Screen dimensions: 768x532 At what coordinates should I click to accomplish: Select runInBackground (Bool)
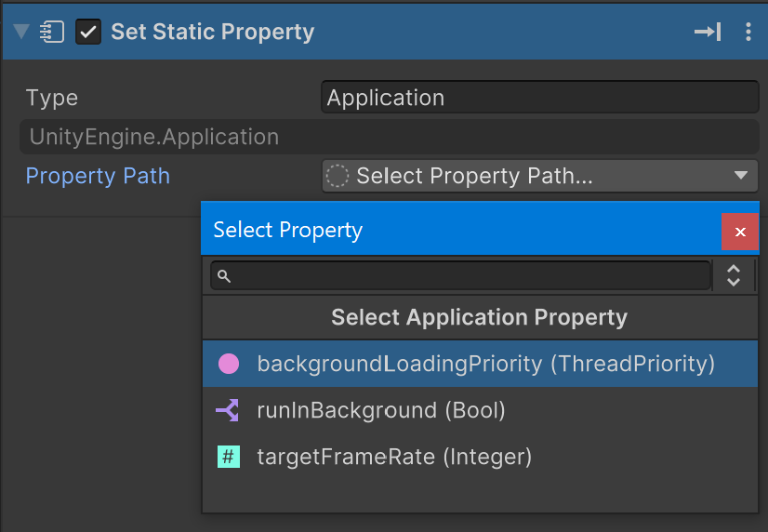pos(480,410)
